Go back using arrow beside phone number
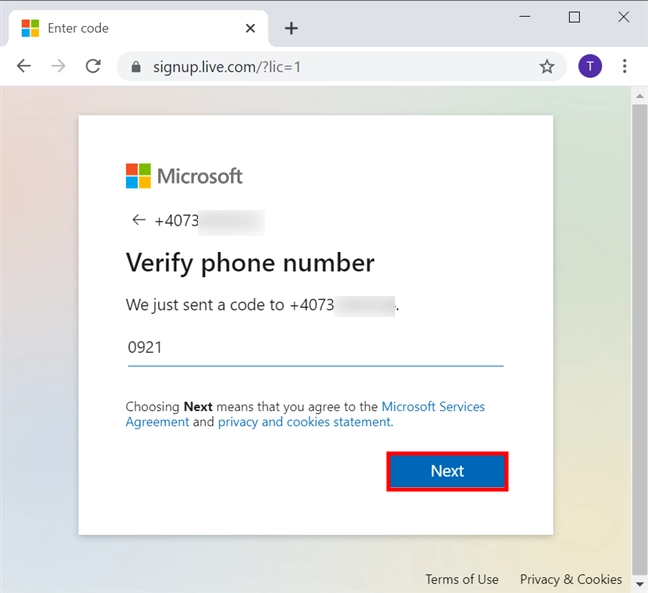The image size is (648, 593). tap(138, 220)
